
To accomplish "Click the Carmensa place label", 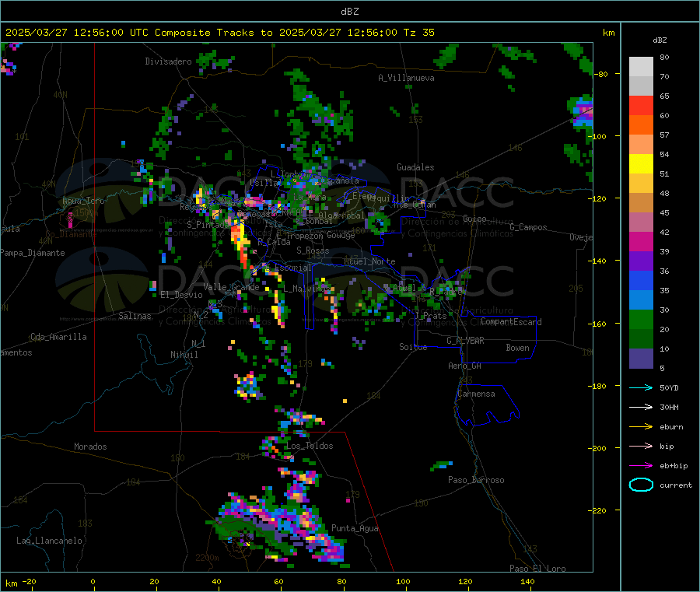I will [476, 394].
